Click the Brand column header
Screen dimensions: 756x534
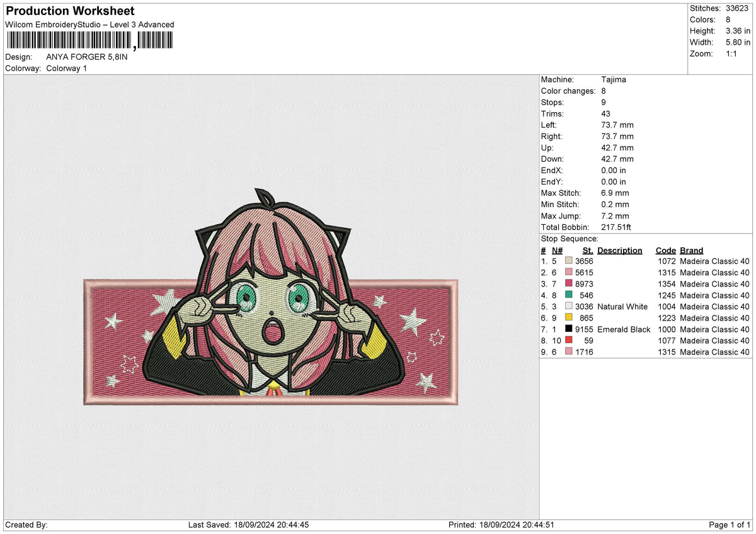(692, 250)
